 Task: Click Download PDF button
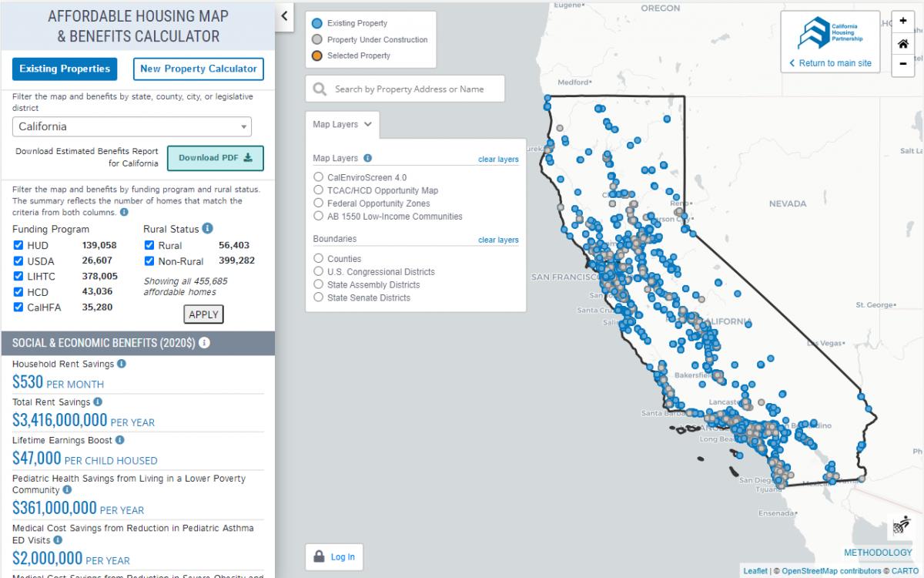point(216,158)
